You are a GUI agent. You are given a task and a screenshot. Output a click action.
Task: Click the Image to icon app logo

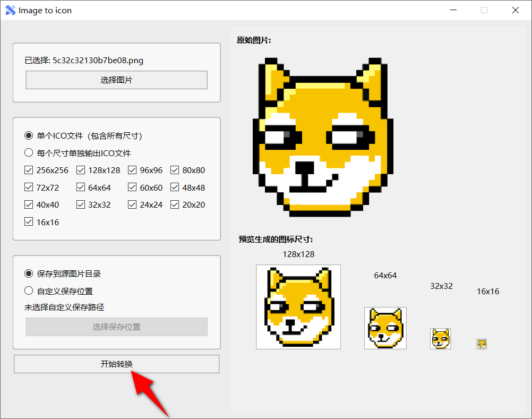pos(11,10)
